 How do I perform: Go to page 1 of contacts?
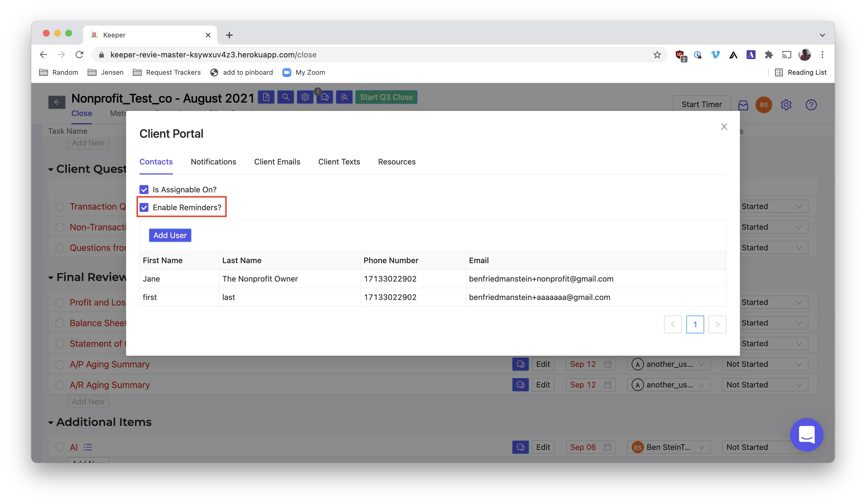click(695, 324)
